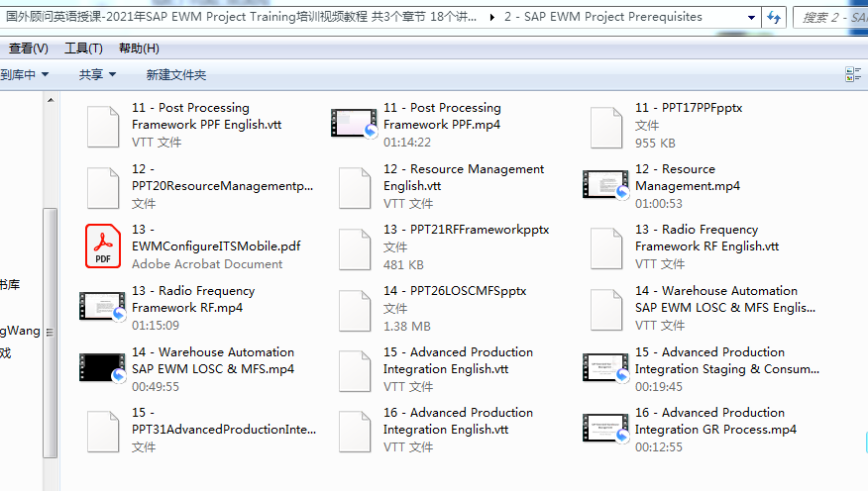This screenshot has width=868, height=491.
Task: Click the 1.38 MB file size text
Action: (x=407, y=327)
